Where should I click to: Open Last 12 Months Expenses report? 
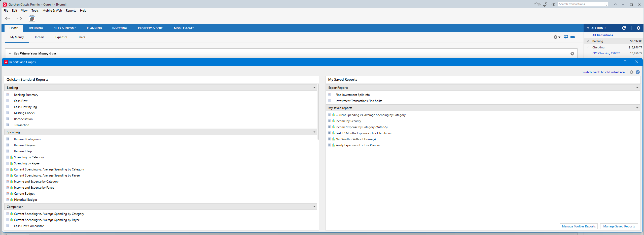pos(364,133)
